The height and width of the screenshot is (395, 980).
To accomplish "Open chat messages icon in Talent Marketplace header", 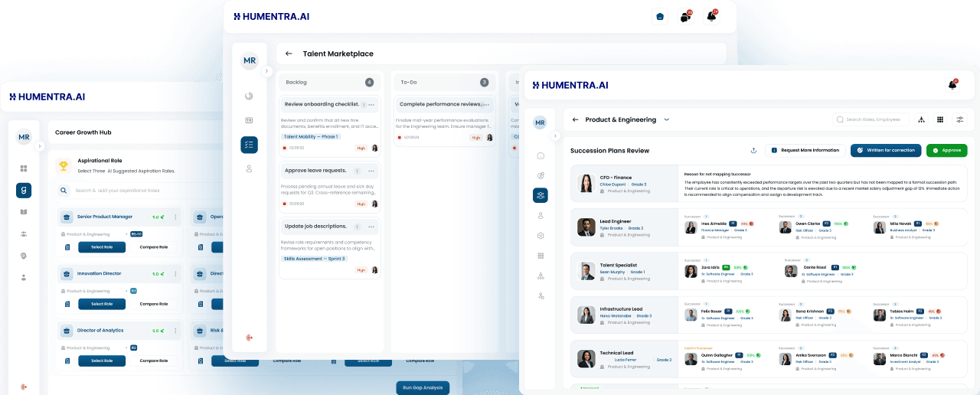I will [685, 17].
